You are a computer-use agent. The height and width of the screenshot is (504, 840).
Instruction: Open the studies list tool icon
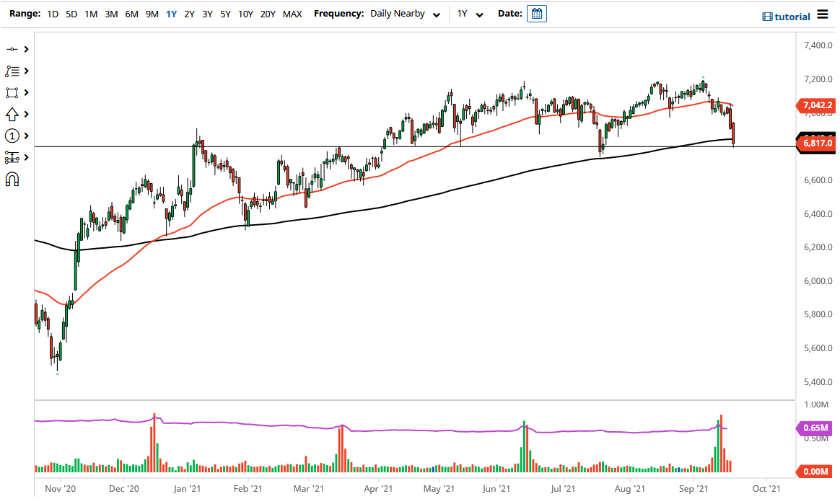click(x=14, y=71)
